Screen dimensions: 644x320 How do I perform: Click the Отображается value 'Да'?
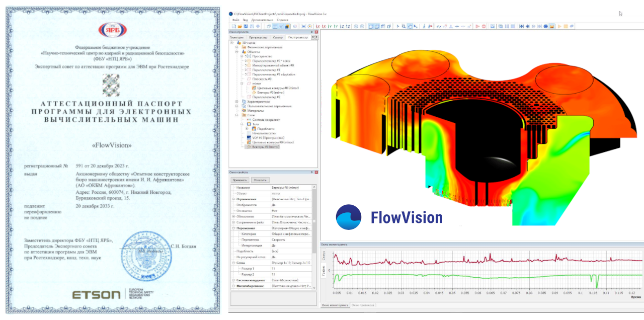290,205
